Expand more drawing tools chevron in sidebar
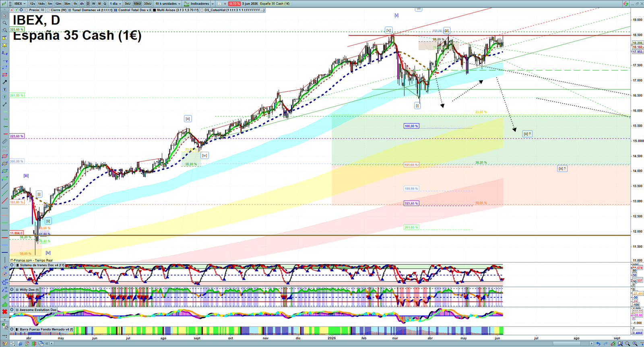This screenshot has width=644, height=347. click(5, 319)
